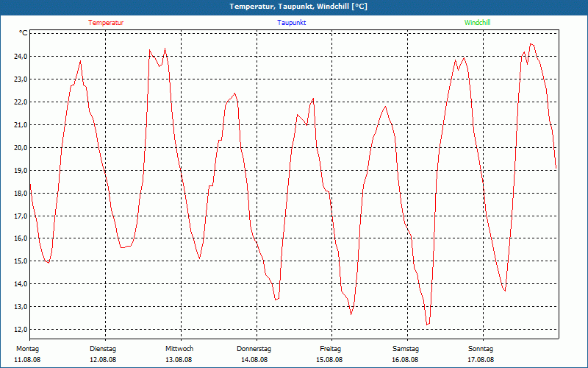Click the 22,0 y-axis value

point(21,102)
